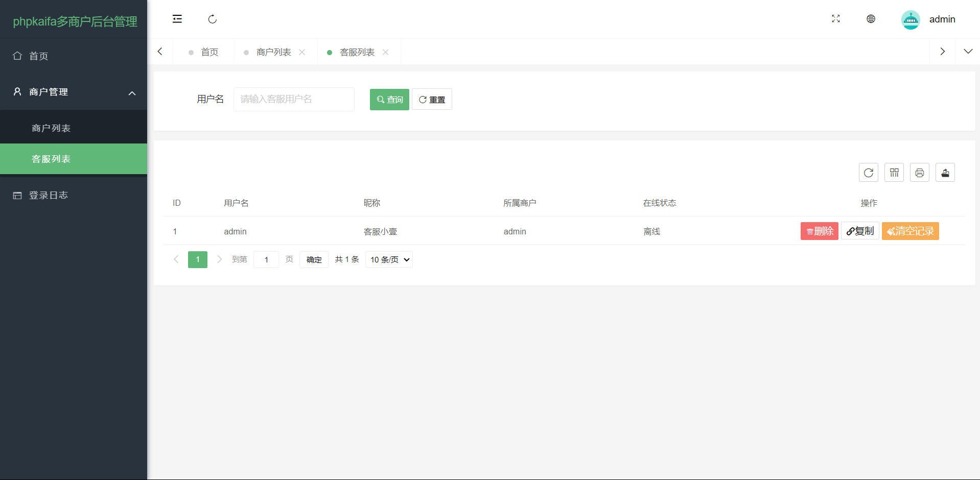980x480 pixels.
Task: Open the 10 条/页 page size dropdown
Action: 389,259
